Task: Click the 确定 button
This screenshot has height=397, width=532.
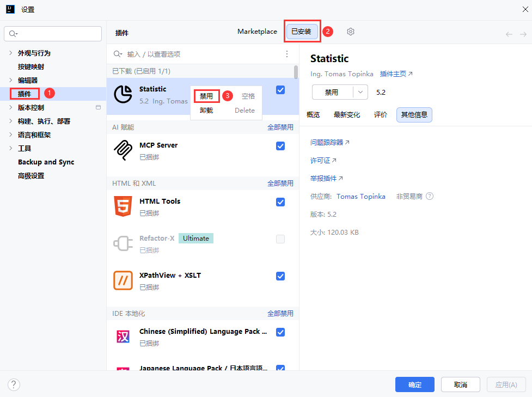Action: click(414, 385)
